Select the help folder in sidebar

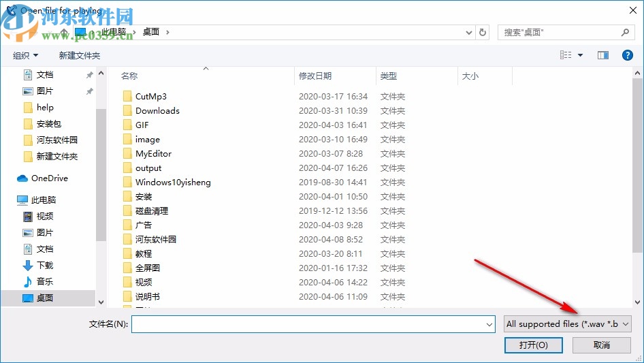point(45,108)
